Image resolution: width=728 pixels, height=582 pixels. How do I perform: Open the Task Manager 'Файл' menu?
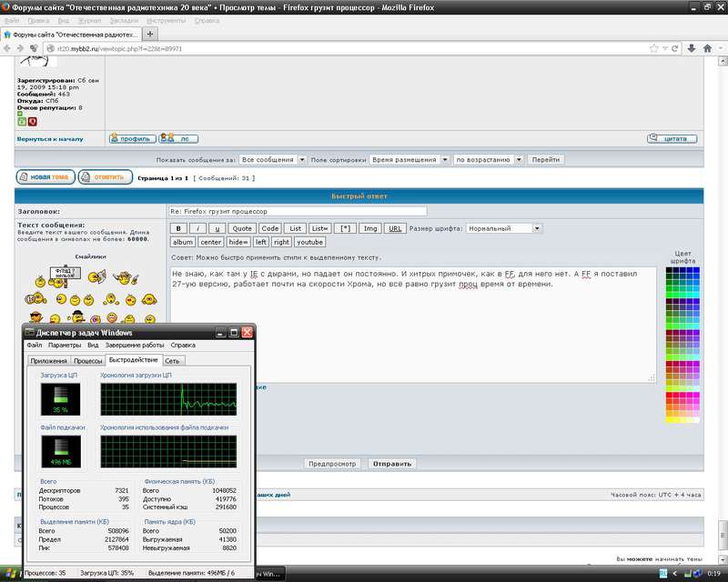coord(35,346)
